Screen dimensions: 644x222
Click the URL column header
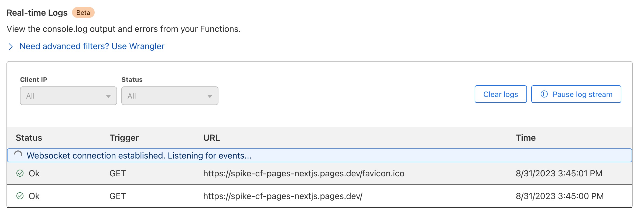(211, 138)
